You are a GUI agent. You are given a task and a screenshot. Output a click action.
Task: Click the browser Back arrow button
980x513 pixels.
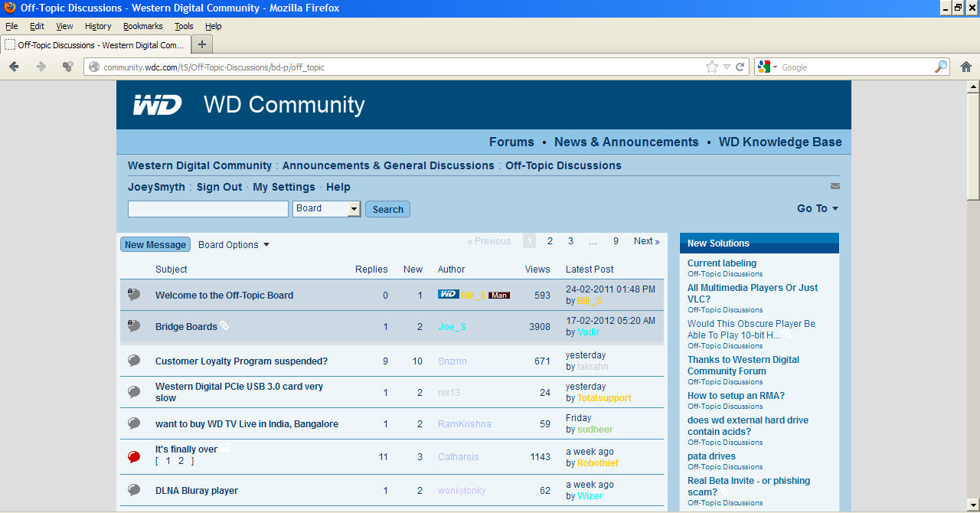click(14, 67)
